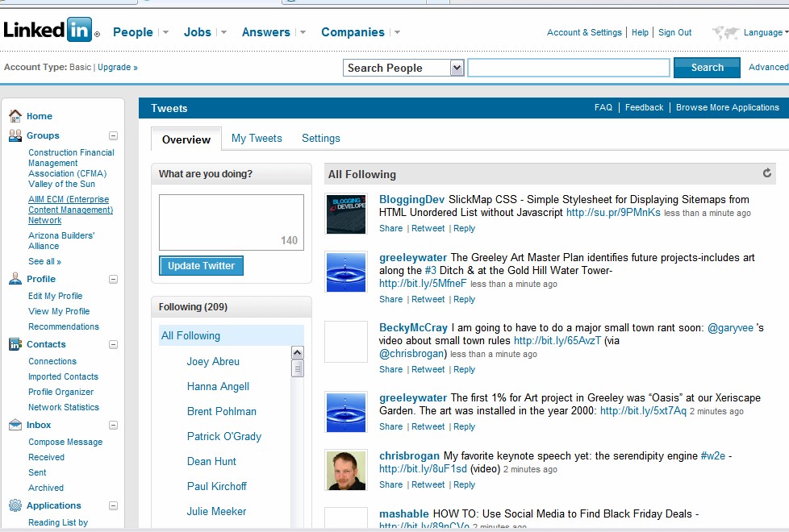Select Dean Hunt in Following list

click(x=211, y=461)
